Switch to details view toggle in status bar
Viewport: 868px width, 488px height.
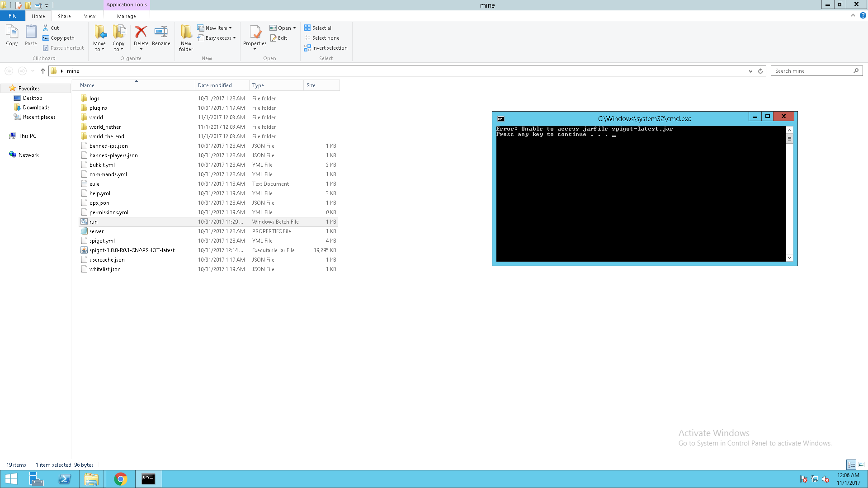coord(851,465)
